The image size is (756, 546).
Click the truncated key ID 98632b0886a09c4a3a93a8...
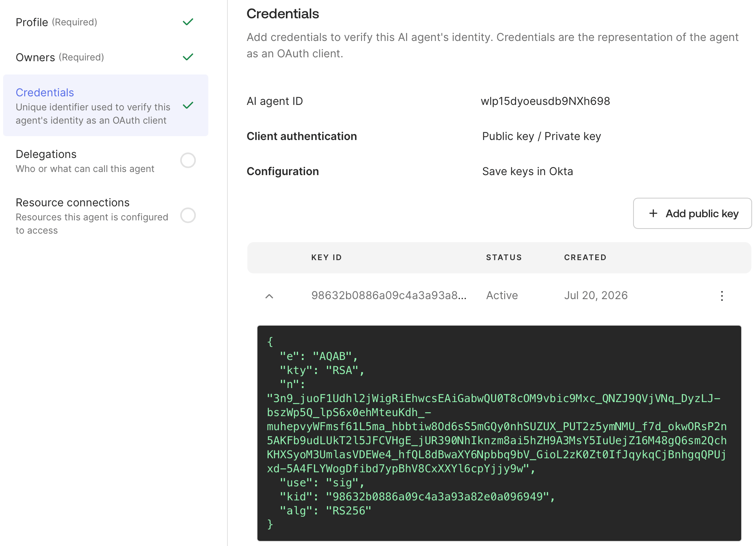click(389, 295)
